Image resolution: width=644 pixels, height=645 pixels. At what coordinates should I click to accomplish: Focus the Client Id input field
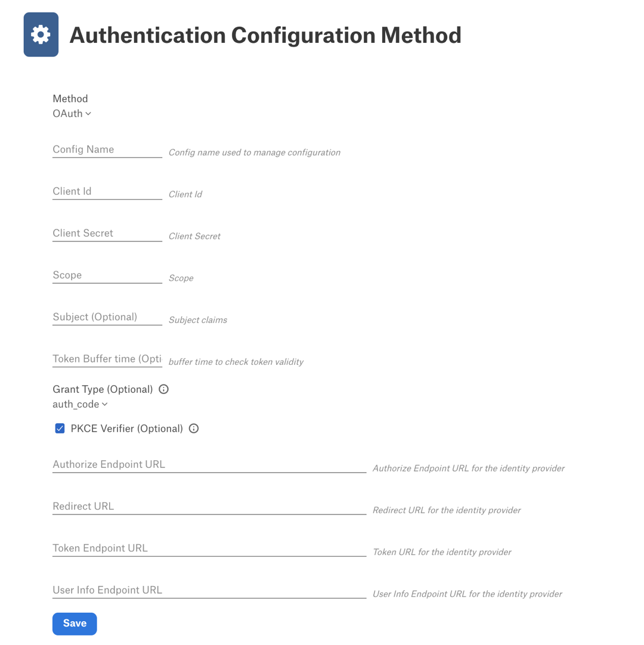point(107,192)
